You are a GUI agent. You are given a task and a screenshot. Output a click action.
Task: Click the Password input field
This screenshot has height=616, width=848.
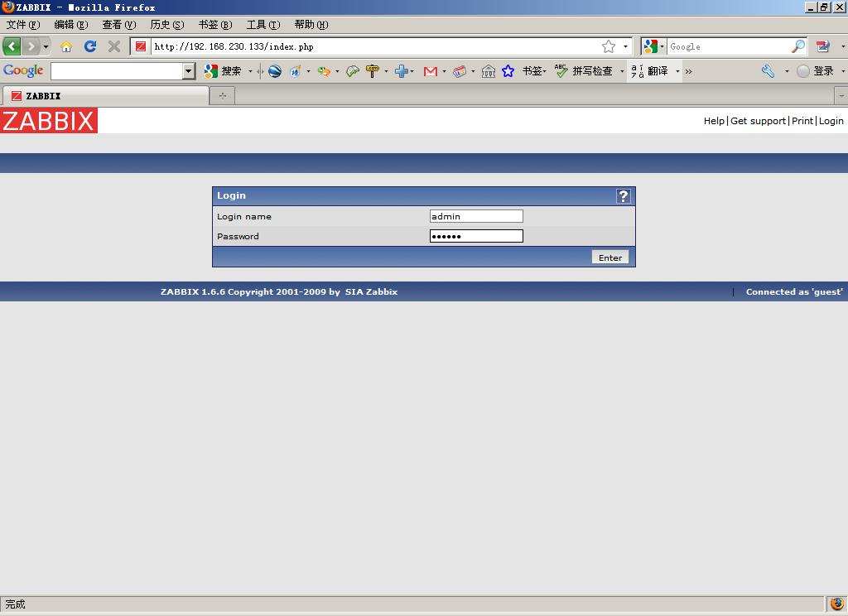(x=476, y=236)
